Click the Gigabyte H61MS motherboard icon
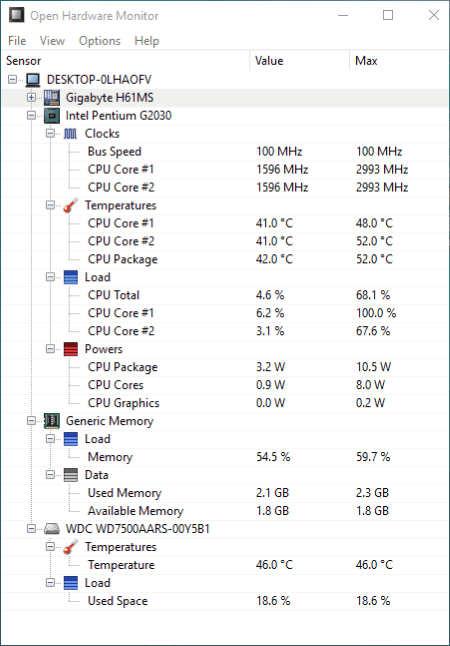Screen dimensions: 450x646 [x=52, y=98]
